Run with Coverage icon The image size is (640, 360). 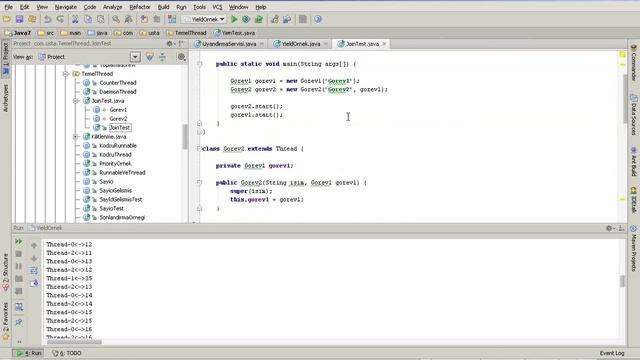tap(259, 19)
